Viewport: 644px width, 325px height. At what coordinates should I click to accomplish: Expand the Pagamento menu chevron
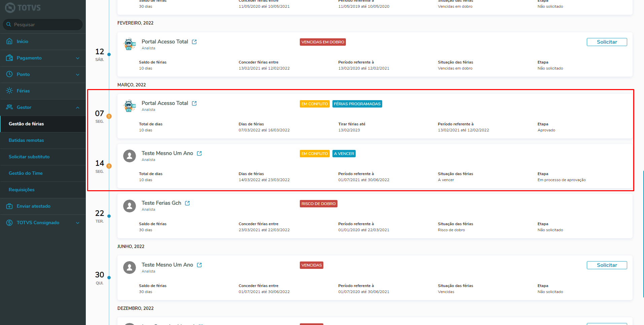pos(78,58)
